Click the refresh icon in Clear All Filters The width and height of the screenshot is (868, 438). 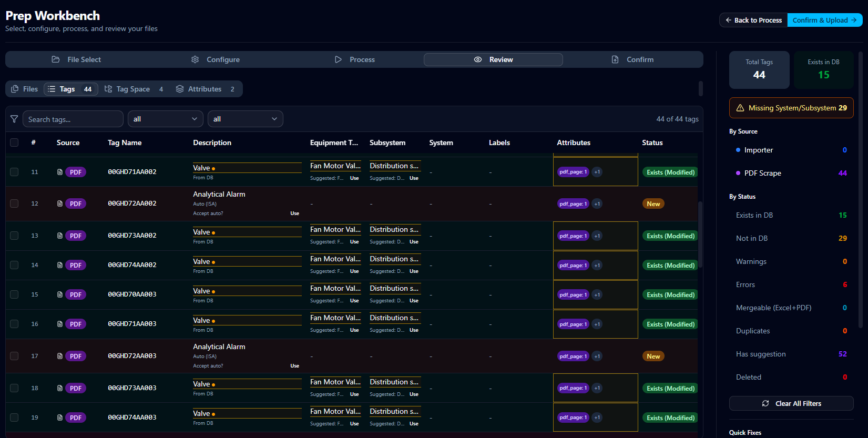click(765, 403)
